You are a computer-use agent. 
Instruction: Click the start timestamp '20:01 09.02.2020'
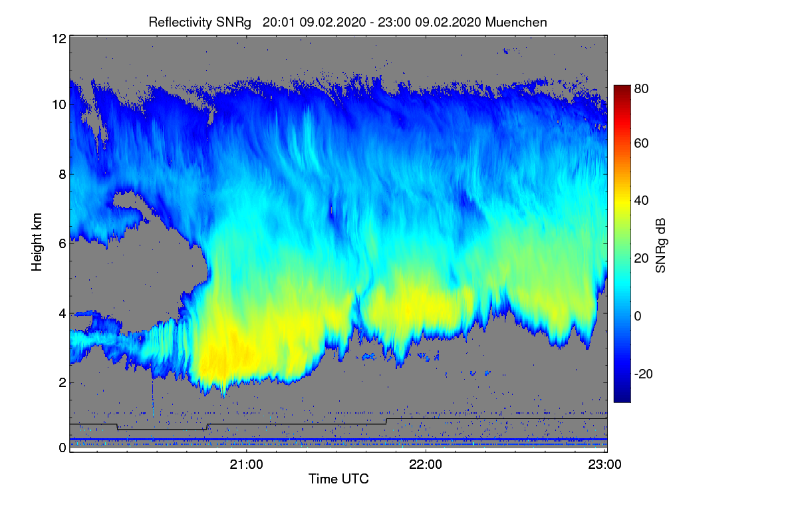point(315,22)
